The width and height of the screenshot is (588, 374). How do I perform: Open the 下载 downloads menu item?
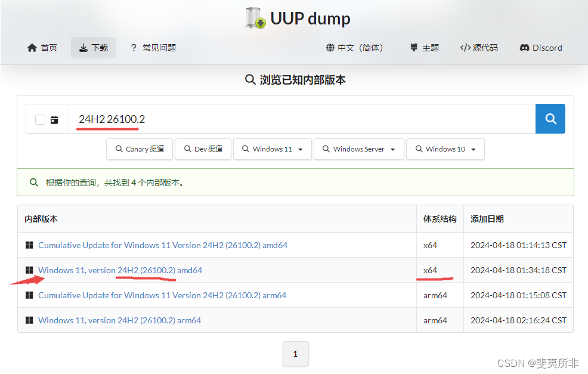(94, 48)
